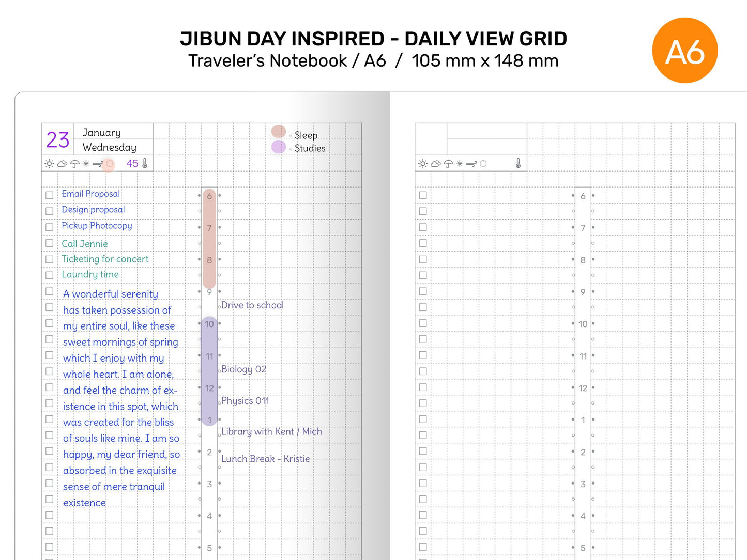Click hour 3 on the left page timeline

pos(209,484)
